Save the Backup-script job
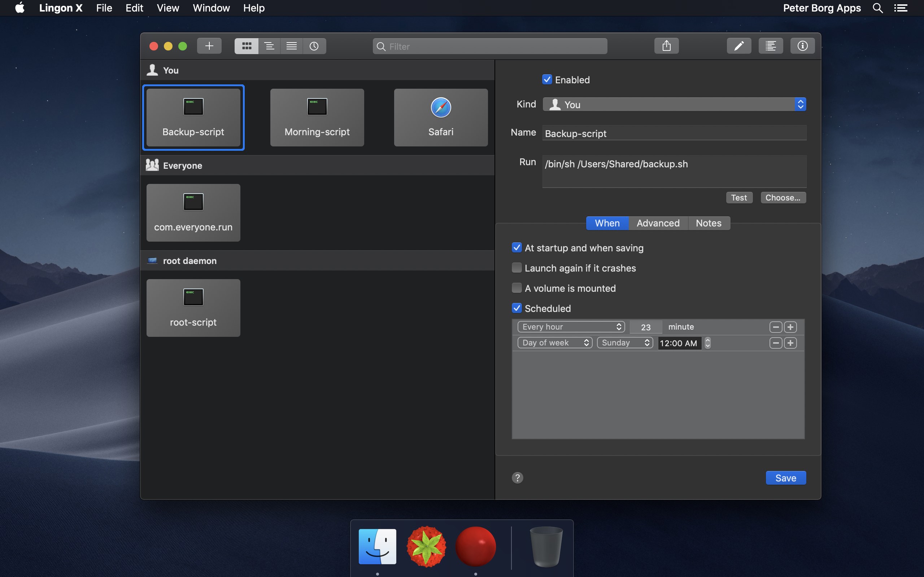The height and width of the screenshot is (577, 924). coord(785,477)
